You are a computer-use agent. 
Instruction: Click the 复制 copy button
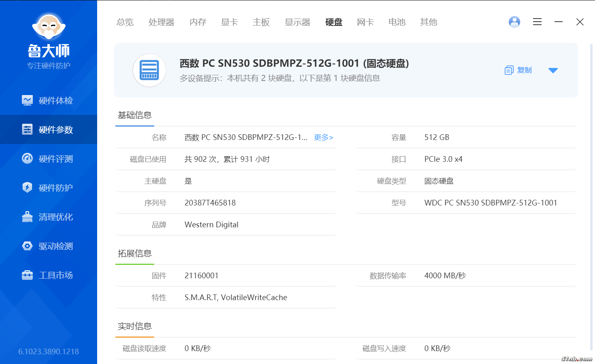click(x=518, y=70)
